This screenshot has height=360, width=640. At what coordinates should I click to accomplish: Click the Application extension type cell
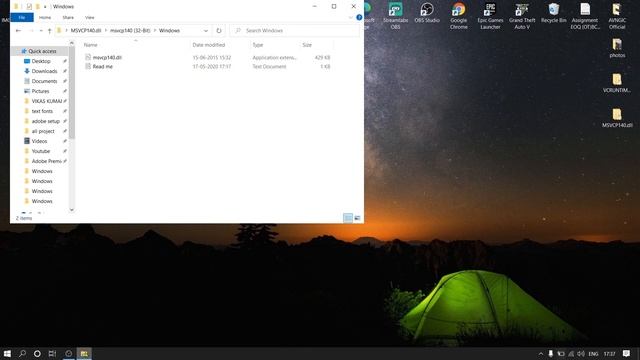[274, 58]
